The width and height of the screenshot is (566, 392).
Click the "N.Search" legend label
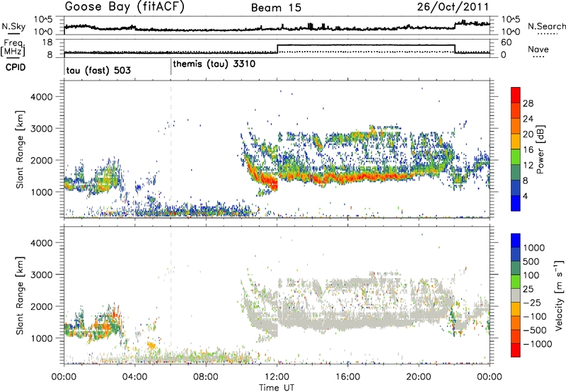[x=546, y=26]
